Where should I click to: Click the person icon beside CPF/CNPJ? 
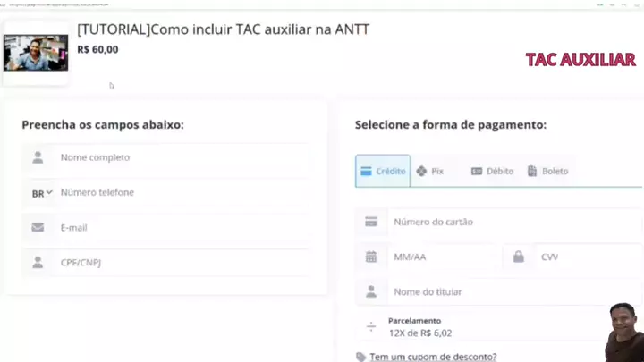pos(38,263)
